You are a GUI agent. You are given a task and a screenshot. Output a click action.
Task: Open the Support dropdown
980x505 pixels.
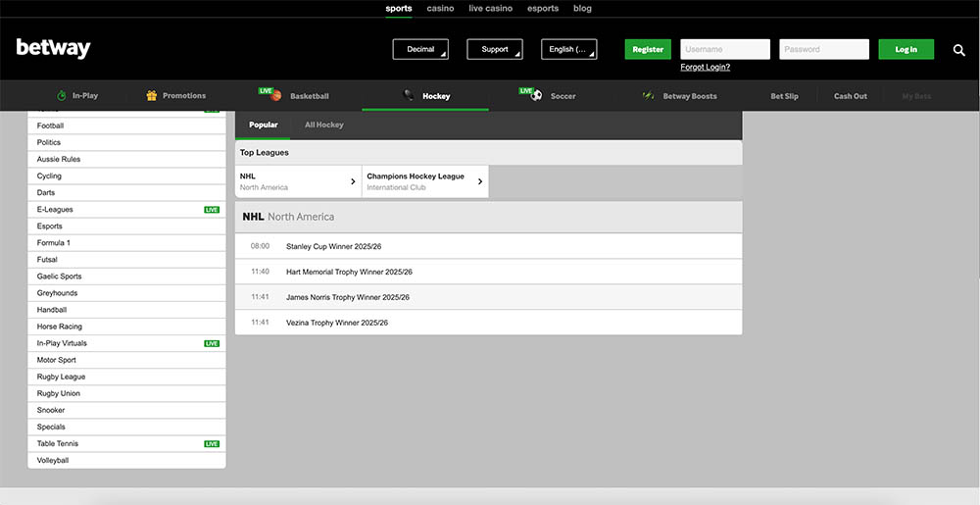click(495, 49)
